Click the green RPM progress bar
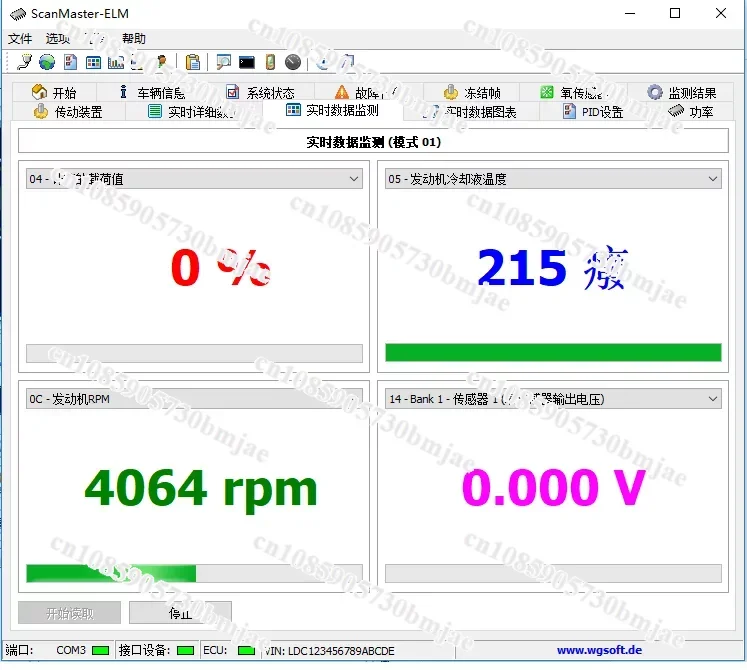Image resolution: width=747 pixels, height=670 pixels. point(194,573)
